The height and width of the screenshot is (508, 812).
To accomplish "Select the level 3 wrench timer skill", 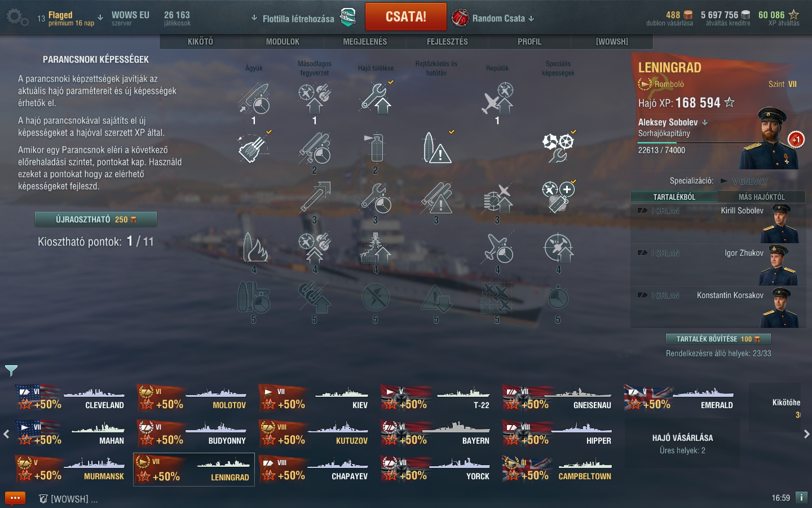I will [x=375, y=198].
